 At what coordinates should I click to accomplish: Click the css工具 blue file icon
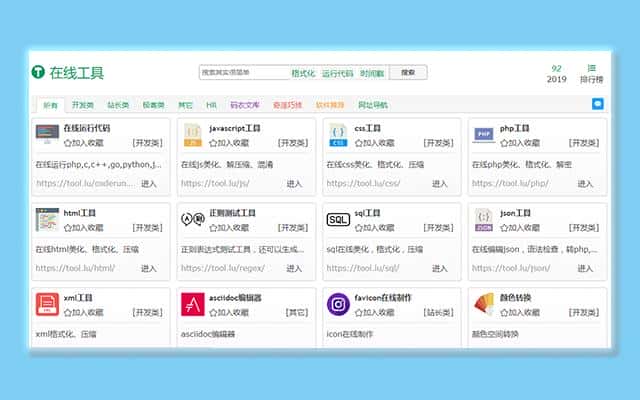pos(338,135)
